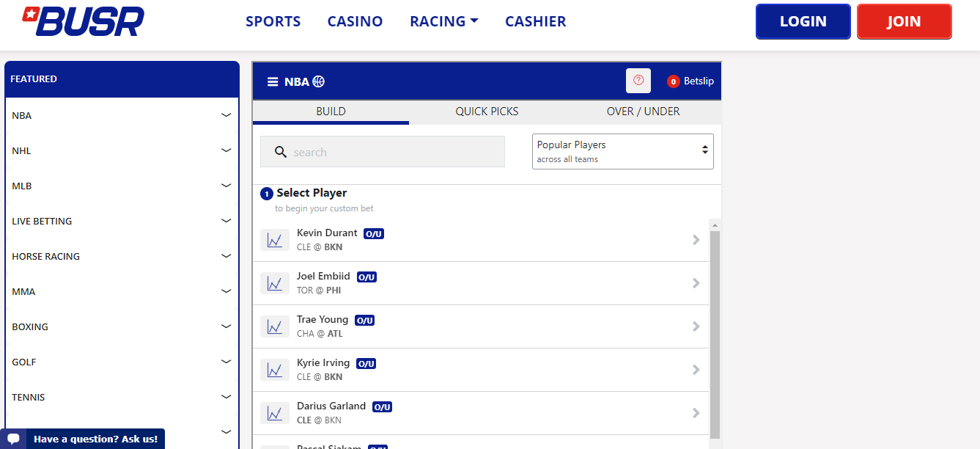Select the Trae Young player name

click(323, 319)
